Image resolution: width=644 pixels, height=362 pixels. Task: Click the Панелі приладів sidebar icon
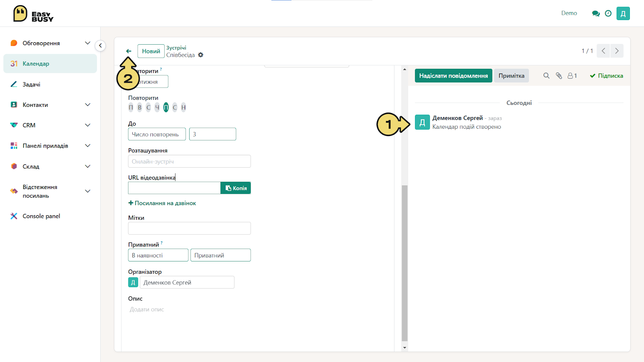click(14, 146)
